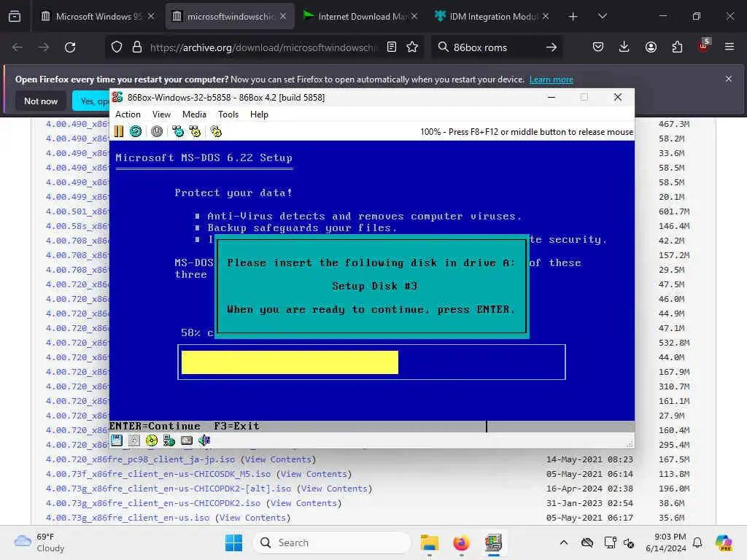The image size is (747, 560).
Task: Open the Firefox extensions puzzle icon
Action: click(677, 47)
